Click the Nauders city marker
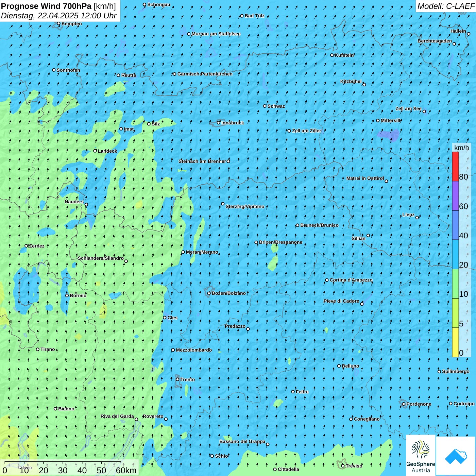476x476 pixels. pyautogui.click(x=86, y=205)
